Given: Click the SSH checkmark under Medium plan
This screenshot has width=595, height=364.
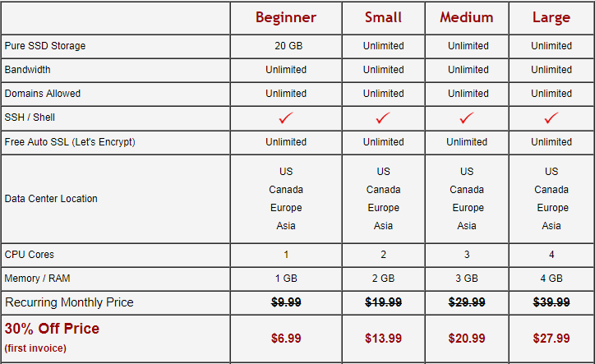Looking at the screenshot, I should [467, 117].
